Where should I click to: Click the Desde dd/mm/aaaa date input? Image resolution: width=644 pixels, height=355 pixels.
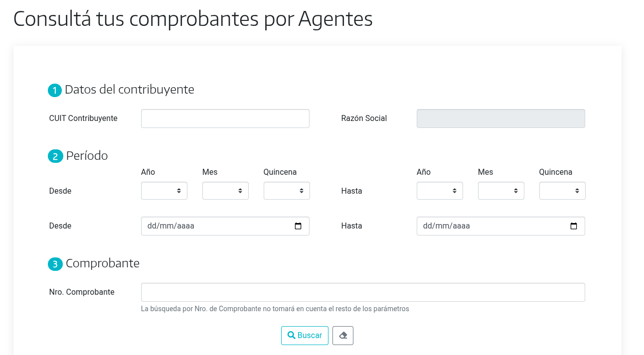(x=214, y=226)
